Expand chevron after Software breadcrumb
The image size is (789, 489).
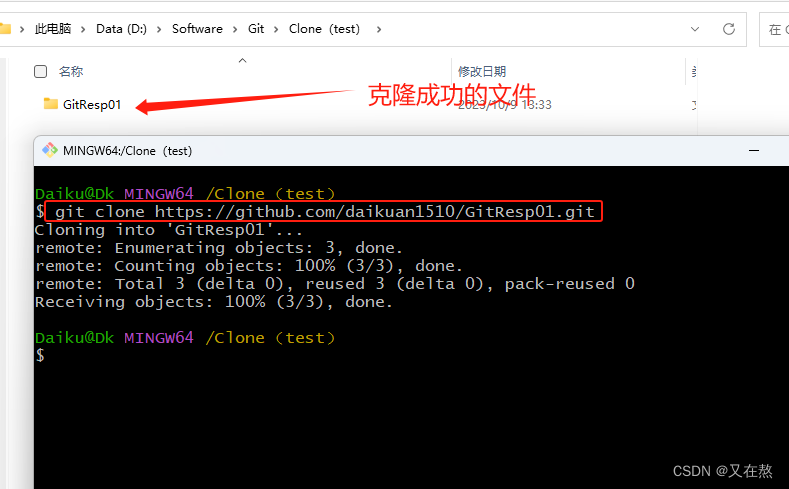[235, 30]
